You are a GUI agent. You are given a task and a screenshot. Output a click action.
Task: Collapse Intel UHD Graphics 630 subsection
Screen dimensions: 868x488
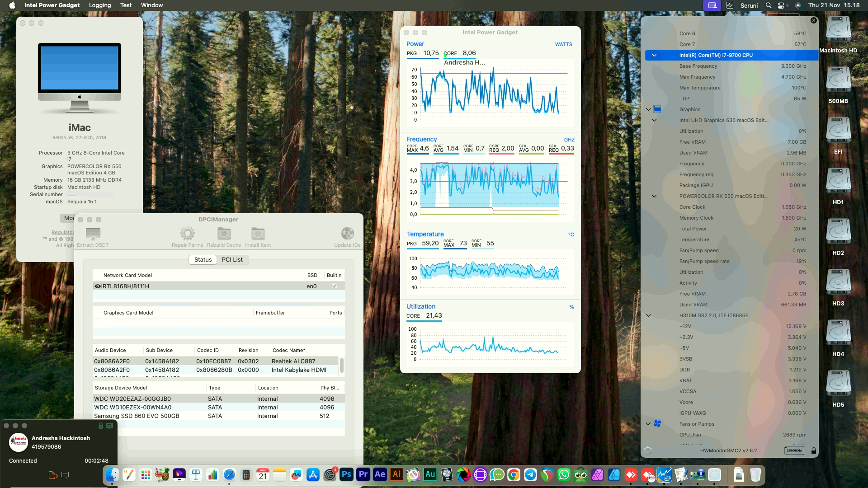pos(654,120)
